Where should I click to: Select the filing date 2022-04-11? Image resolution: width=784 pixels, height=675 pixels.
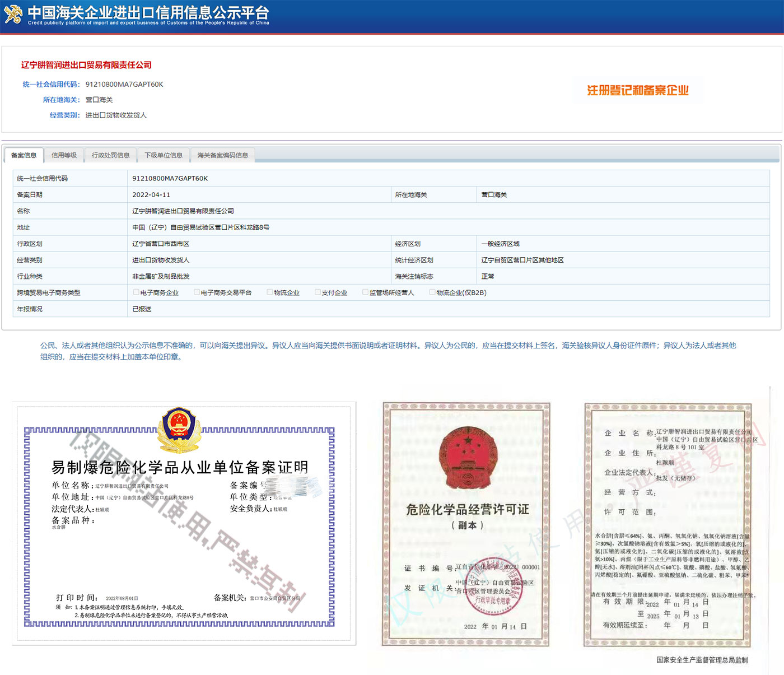151,195
